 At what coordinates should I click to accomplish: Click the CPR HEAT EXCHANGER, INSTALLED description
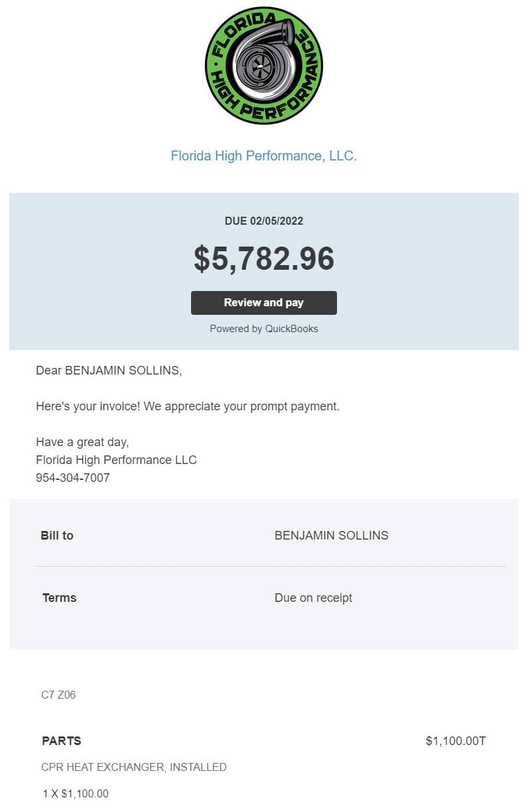coord(134,768)
